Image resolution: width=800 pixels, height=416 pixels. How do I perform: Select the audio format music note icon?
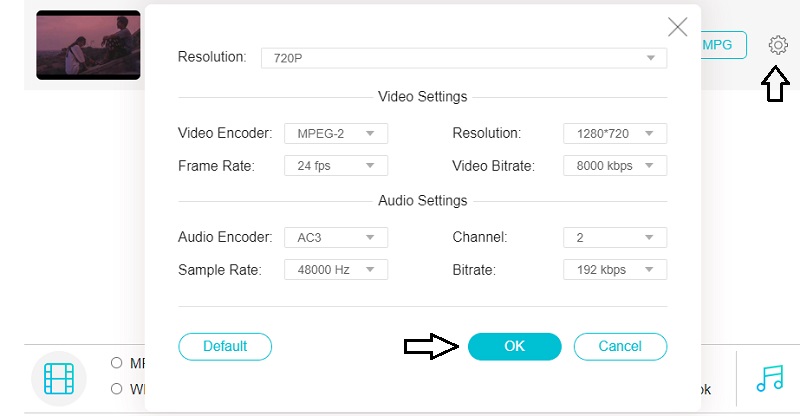pos(769,377)
